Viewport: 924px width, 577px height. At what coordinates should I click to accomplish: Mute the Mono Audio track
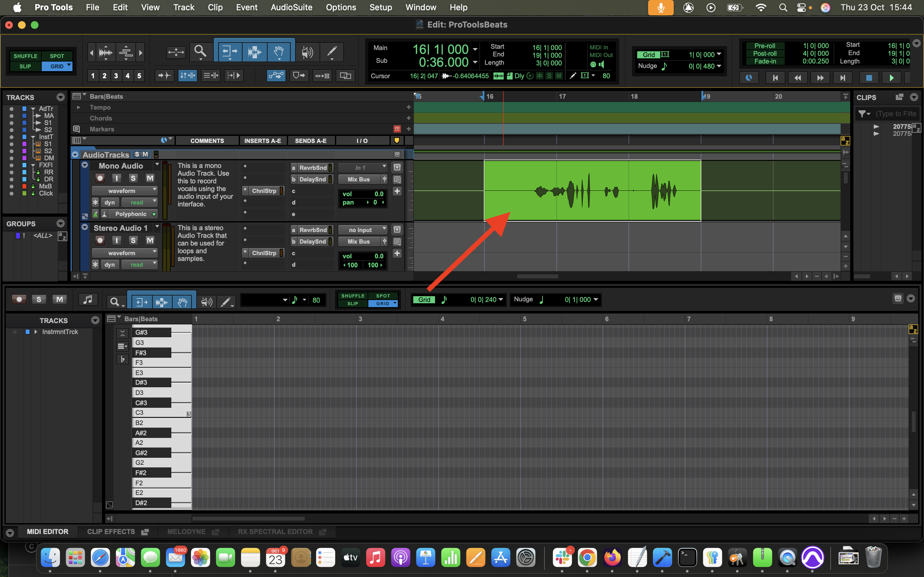150,178
